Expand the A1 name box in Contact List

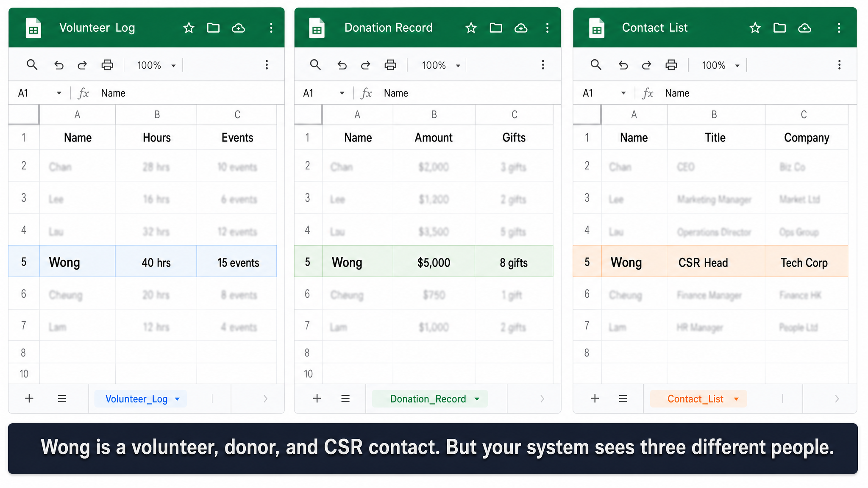(623, 93)
